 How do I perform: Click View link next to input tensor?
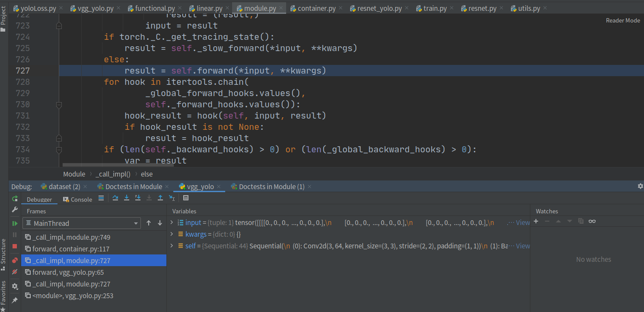click(522, 222)
